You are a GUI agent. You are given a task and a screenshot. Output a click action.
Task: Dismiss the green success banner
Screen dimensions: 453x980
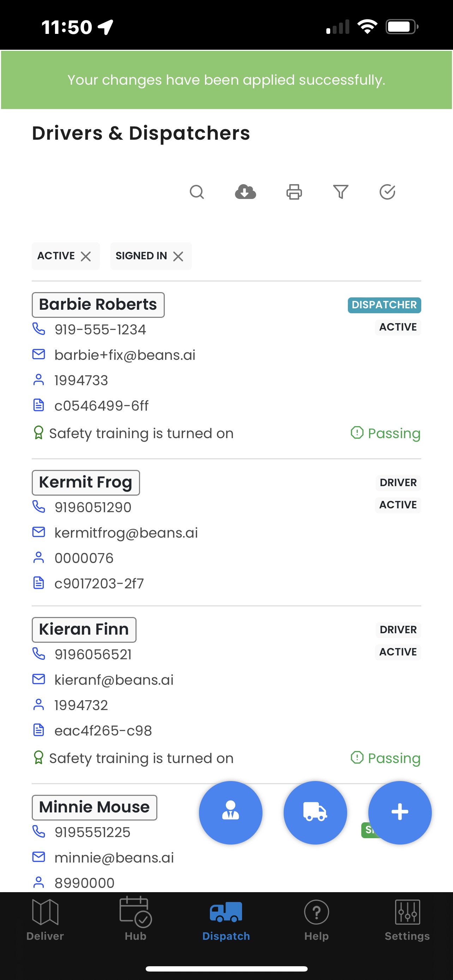point(226,80)
